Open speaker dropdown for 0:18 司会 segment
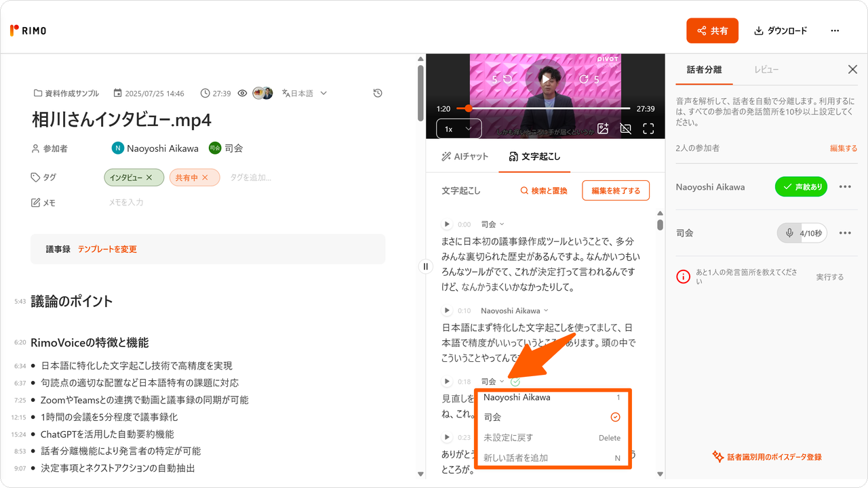This screenshot has width=868, height=488. coord(492,382)
